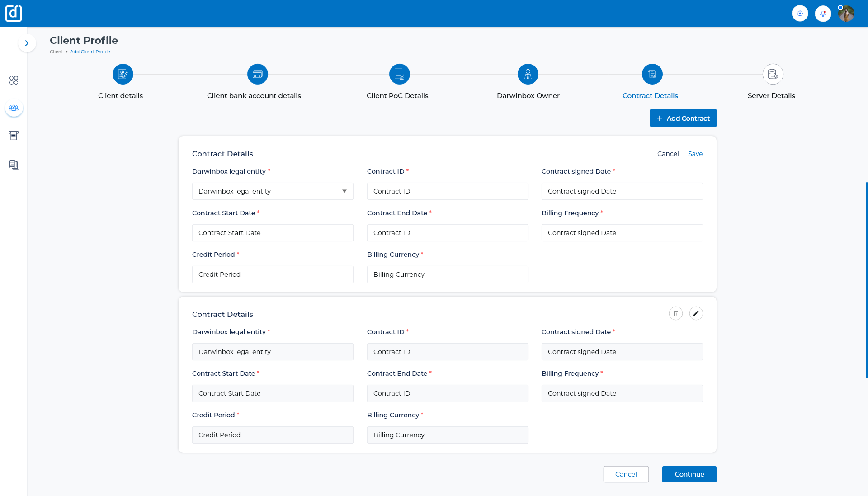Click the page vertical scrollbar
The image size is (868, 496).
click(866, 280)
